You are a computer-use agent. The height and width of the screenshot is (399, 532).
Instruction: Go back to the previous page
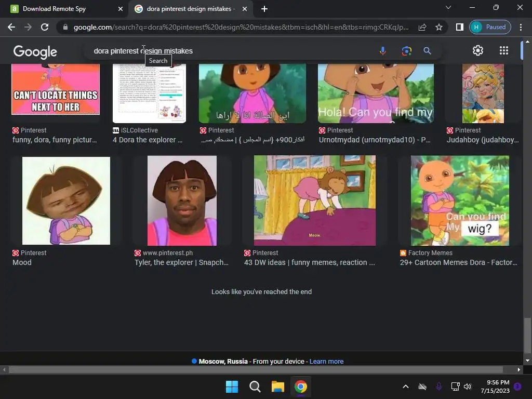point(11,27)
